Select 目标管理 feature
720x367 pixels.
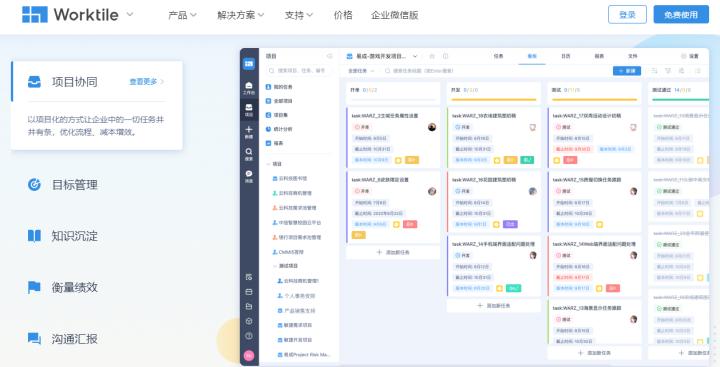point(62,185)
